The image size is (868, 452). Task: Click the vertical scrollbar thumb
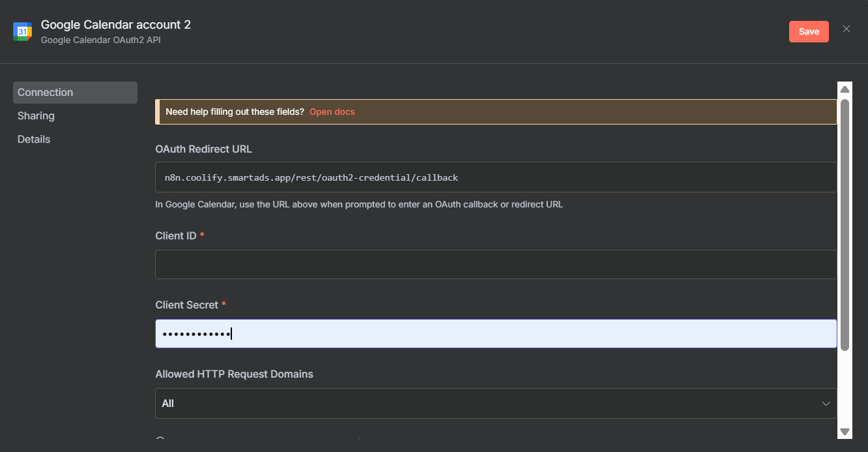[845, 222]
